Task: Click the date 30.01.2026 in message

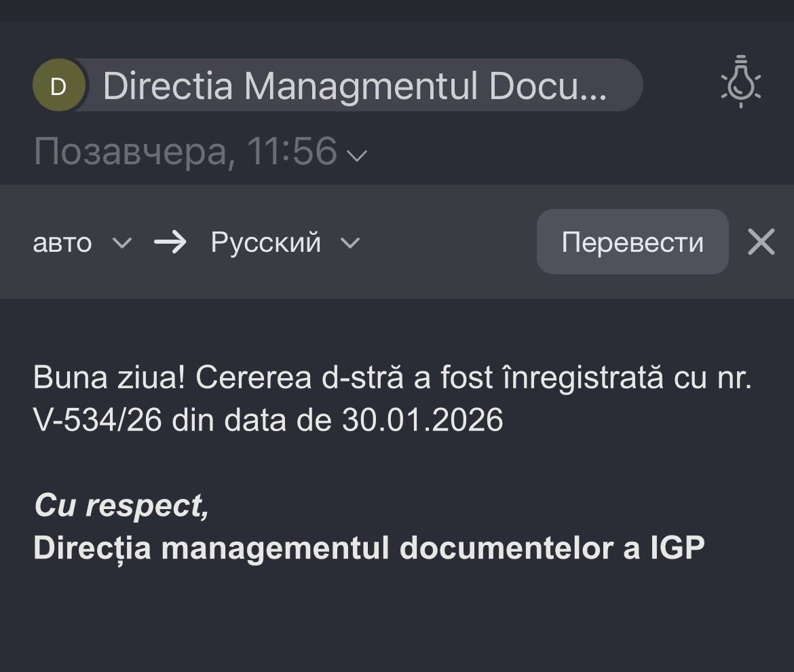Action: [422, 420]
